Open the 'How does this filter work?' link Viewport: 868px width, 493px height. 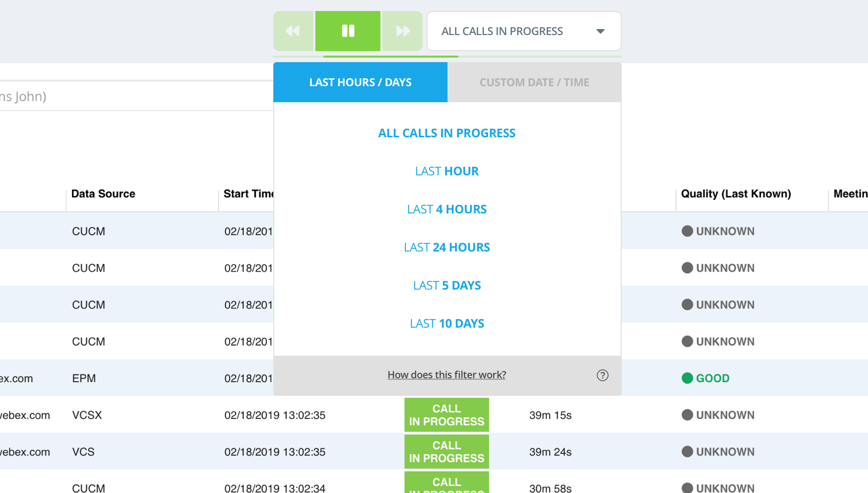(447, 375)
